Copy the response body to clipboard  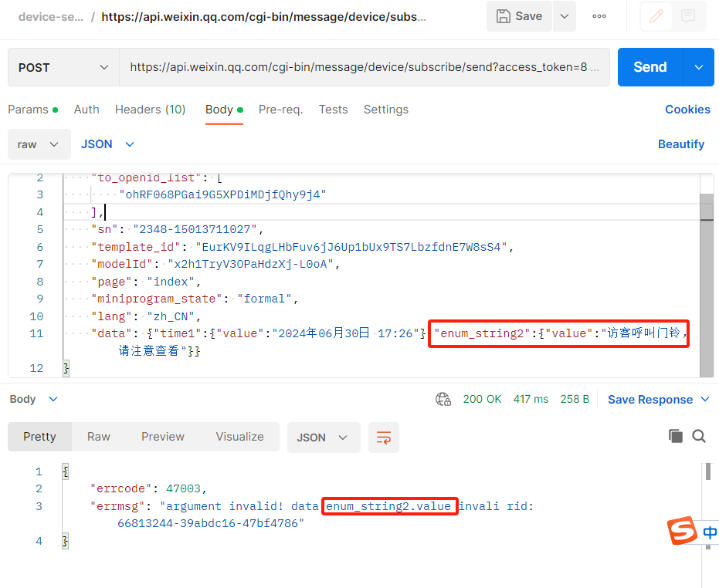676,436
